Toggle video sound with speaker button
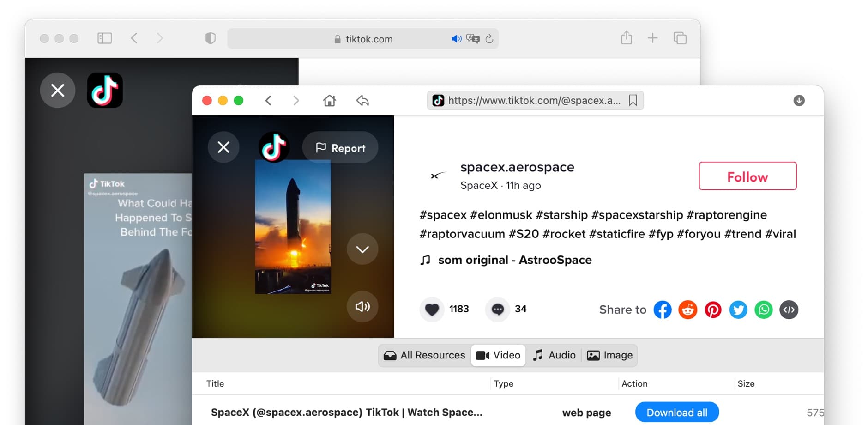Image resolution: width=868 pixels, height=425 pixels. pos(362,306)
